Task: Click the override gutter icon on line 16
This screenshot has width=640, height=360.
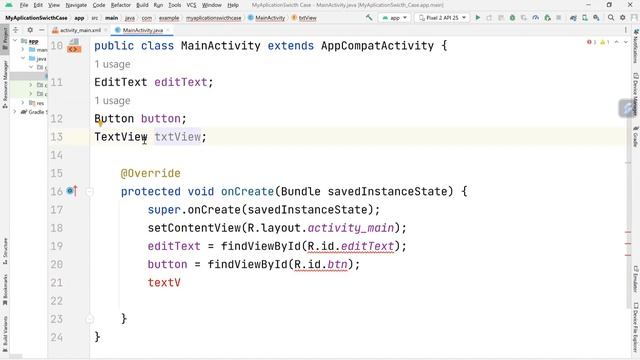Action: click(x=72, y=191)
